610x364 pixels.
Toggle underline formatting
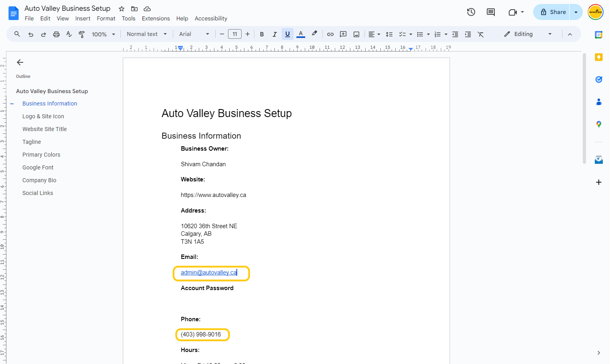click(x=288, y=34)
